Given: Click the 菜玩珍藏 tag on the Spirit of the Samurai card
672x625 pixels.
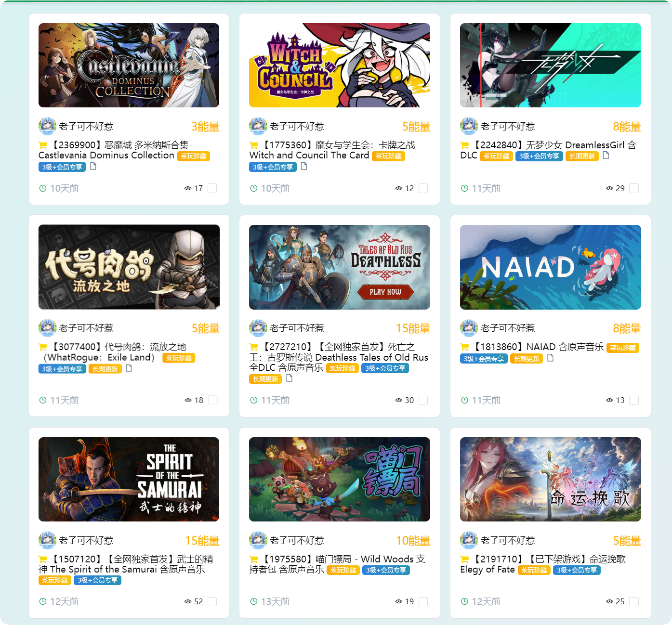Looking at the screenshot, I should click(x=55, y=580).
